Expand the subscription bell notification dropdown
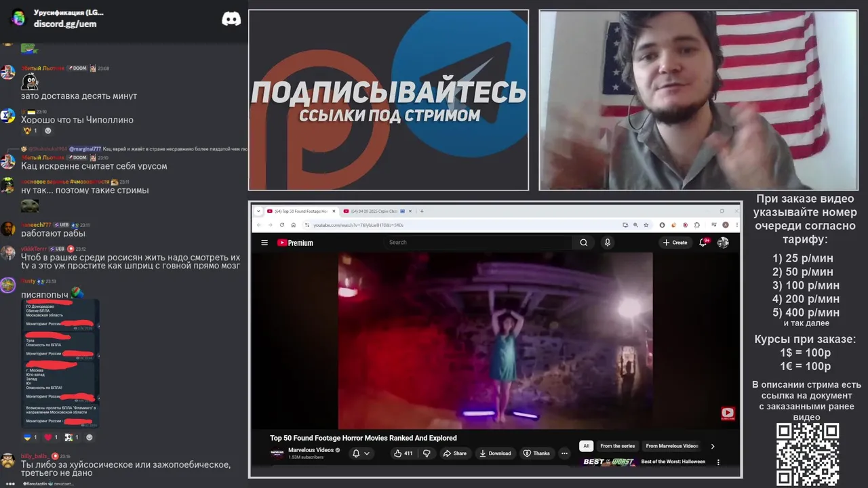 click(361, 453)
